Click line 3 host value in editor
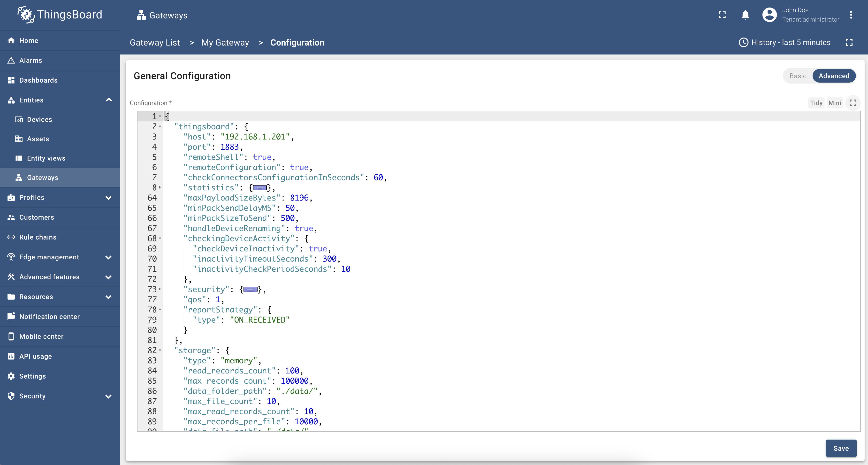This screenshot has height=465, width=868. 255,137
